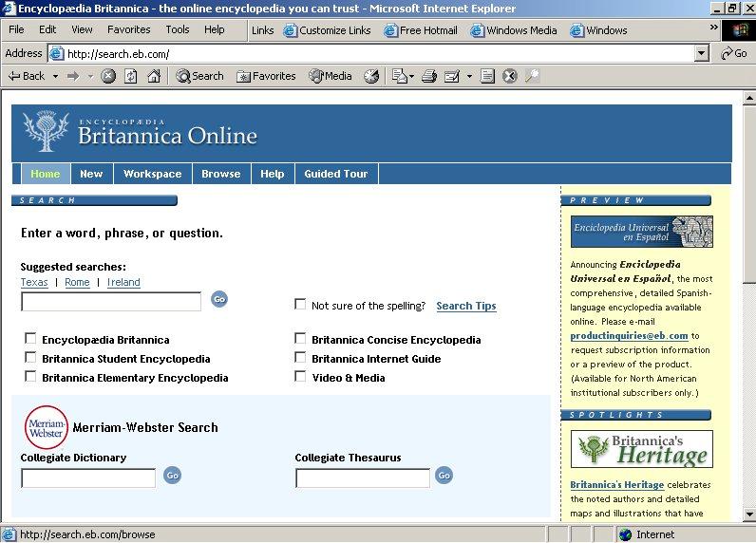Open the Workspace tab
This screenshot has width=756, height=543.
(x=153, y=174)
